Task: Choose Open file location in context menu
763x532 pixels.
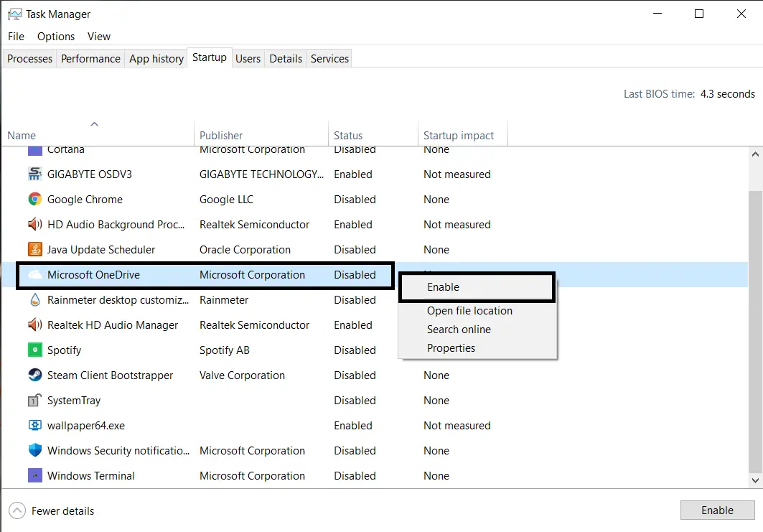Action: coord(477,311)
